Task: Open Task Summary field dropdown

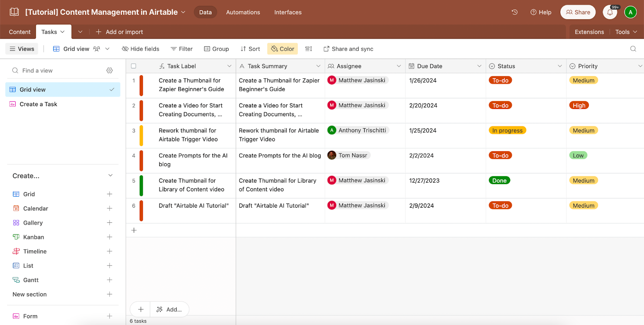Action: (x=318, y=66)
